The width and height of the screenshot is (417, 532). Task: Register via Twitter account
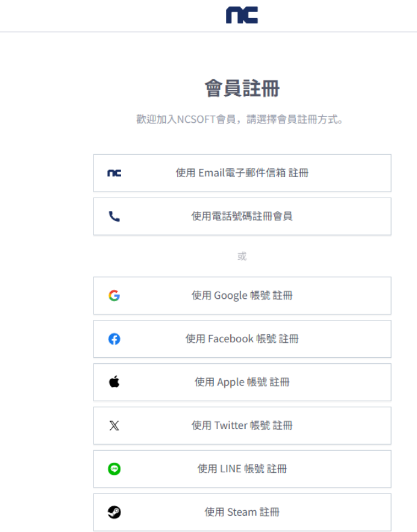[242, 425]
